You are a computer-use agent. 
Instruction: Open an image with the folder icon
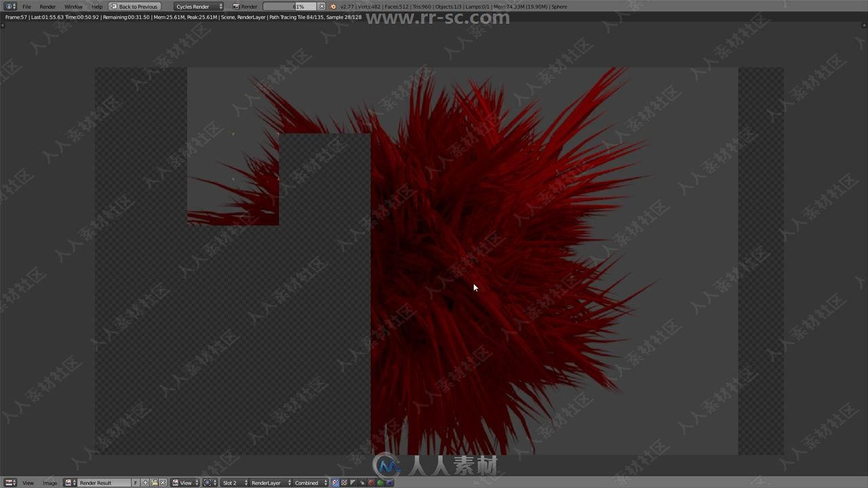(154, 483)
